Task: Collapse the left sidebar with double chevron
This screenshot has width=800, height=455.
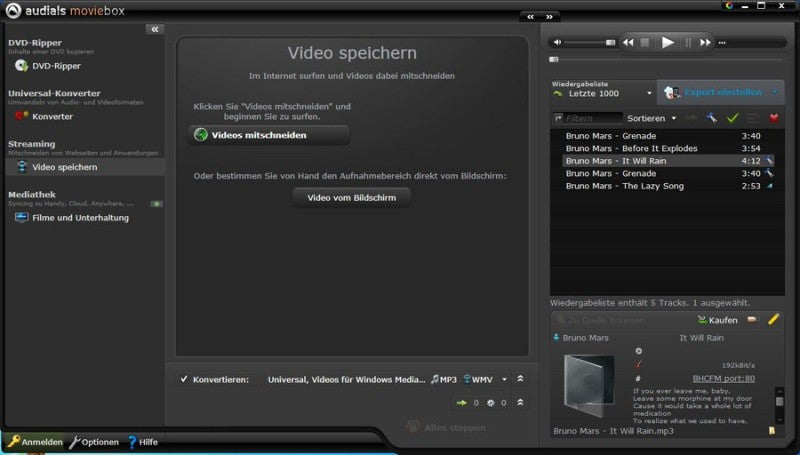Action: coord(155,29)
